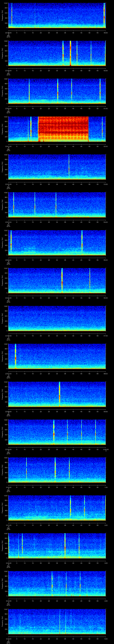Select the single pulse in the 23:57 spectrogram
The height and width of the screenshot is (644, 114).
click(16, 356)
